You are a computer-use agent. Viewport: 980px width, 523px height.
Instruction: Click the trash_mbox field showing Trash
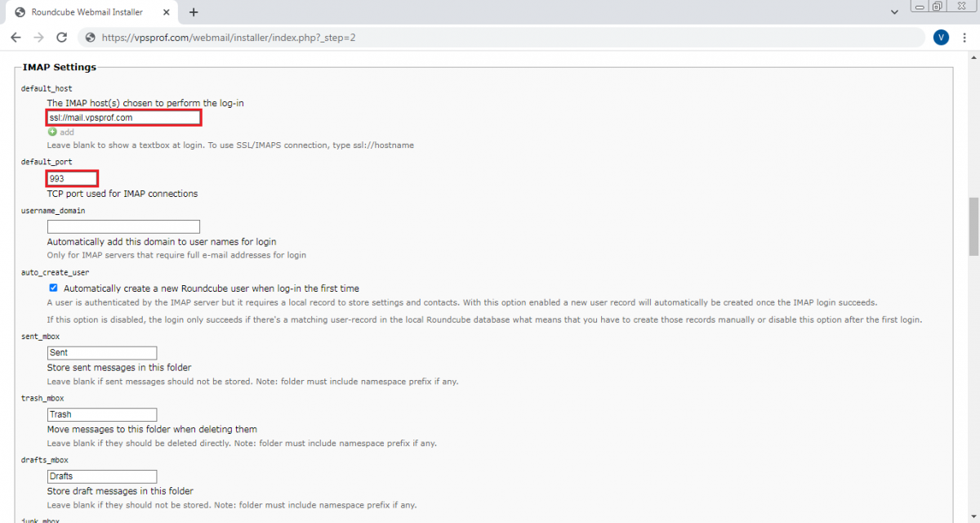click(101, 414)
